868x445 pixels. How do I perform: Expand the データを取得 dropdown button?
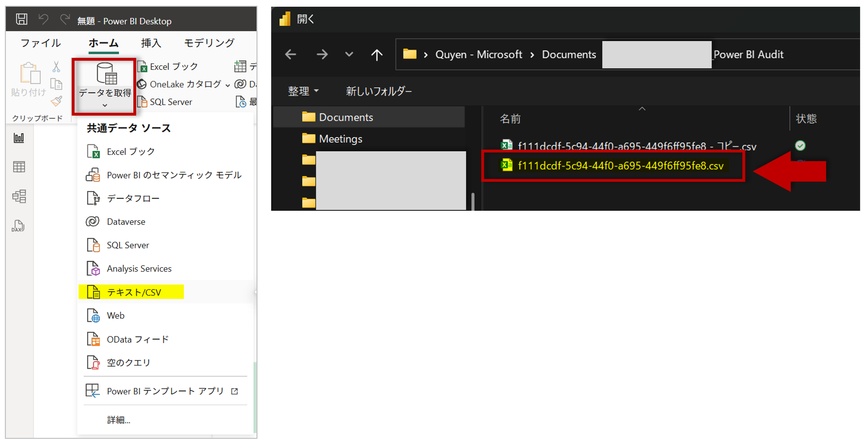pyautogui.click(x=105, y=86)
